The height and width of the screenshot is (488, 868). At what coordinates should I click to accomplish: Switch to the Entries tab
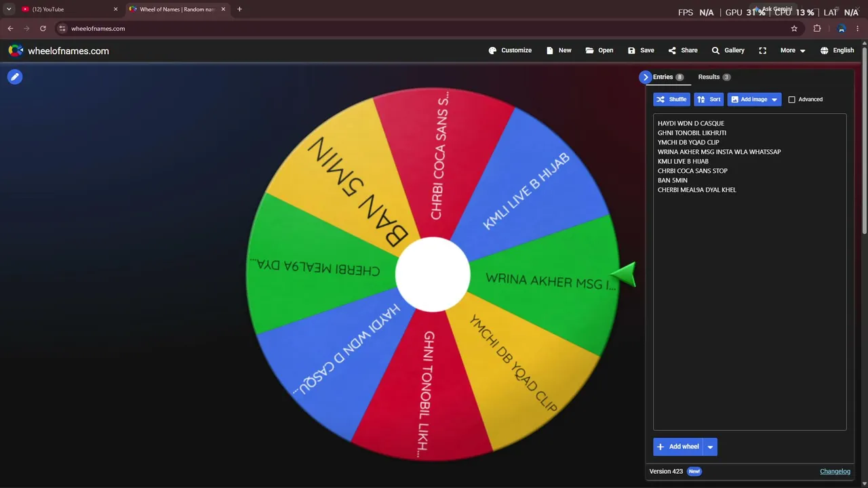pos(668,77)
